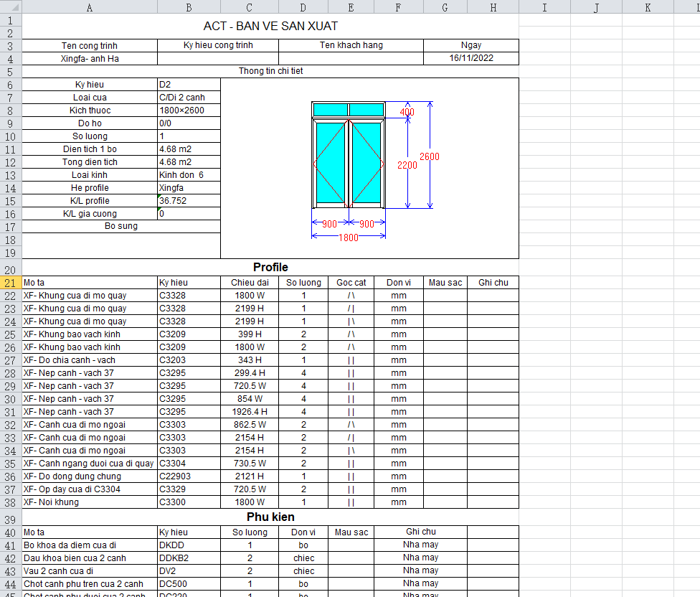
Task: Click the select-all corner of the sheet
Action: pos(11,7)
